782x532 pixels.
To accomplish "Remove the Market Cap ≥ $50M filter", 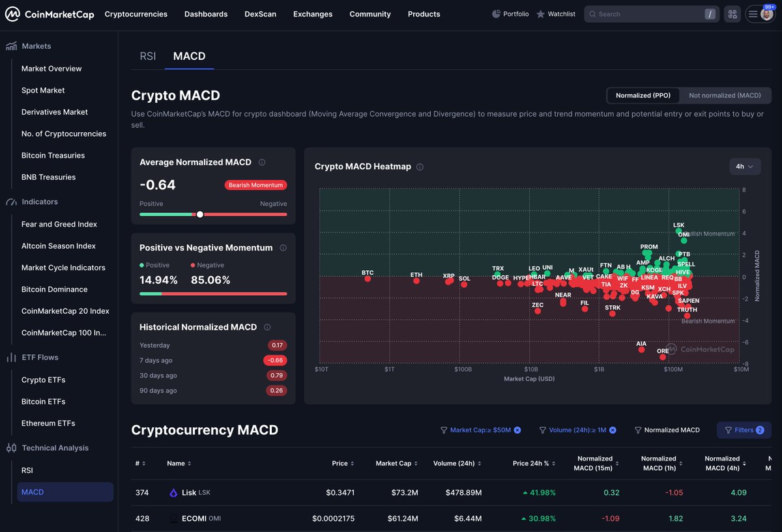I will 517,430.
